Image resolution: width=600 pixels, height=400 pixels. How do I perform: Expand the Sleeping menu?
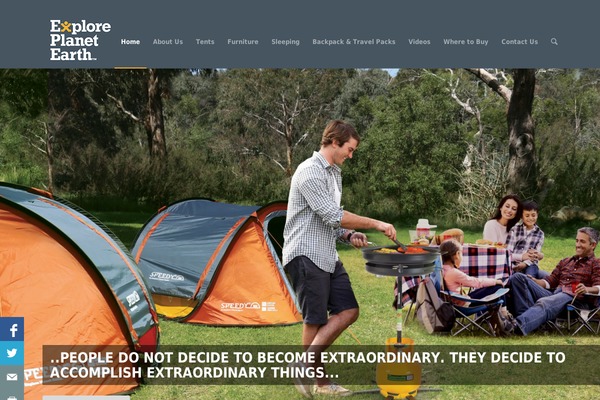285,42
